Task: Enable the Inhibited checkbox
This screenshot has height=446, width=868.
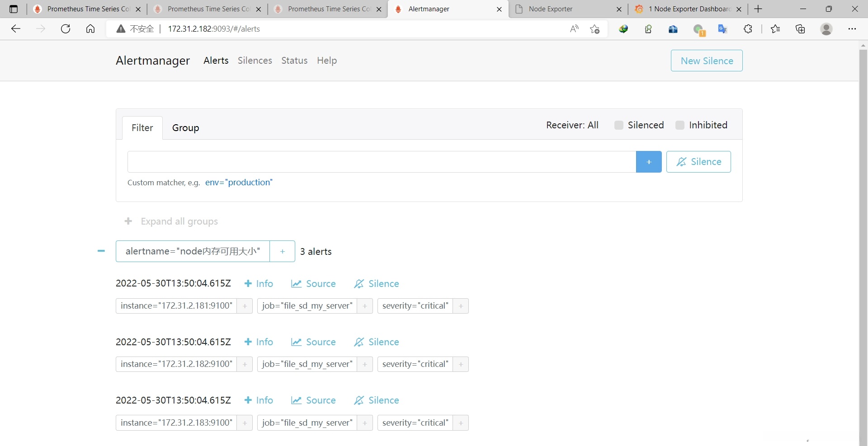Action: pyautogui.click(x=680, y=125)
